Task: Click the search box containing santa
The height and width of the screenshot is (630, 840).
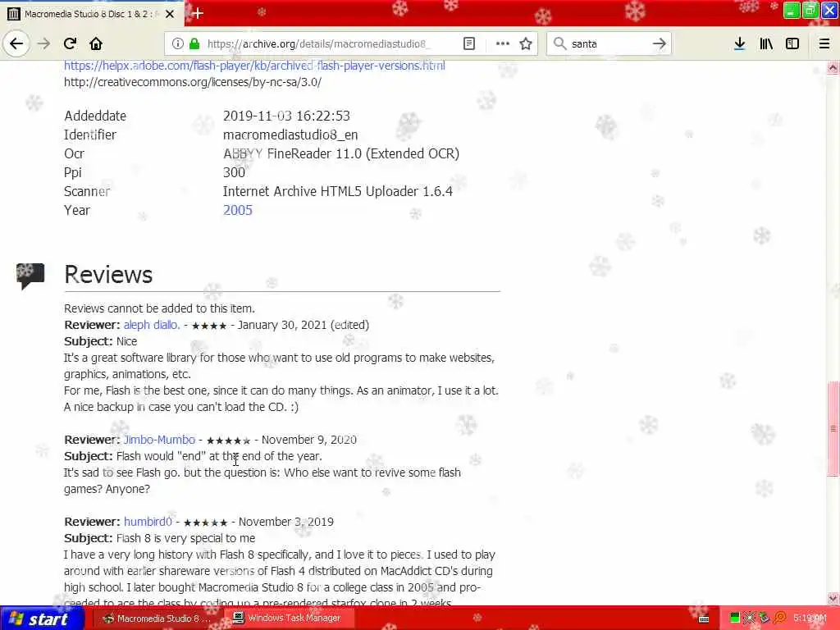Action: [609, 43]
